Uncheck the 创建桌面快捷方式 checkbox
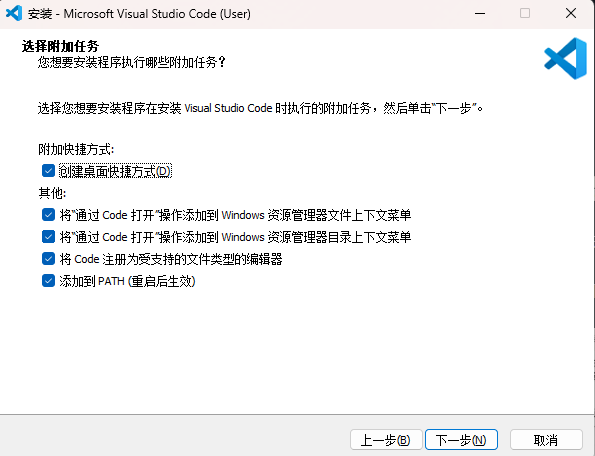Viewport: 595px width, 456px height. [48, 171]
